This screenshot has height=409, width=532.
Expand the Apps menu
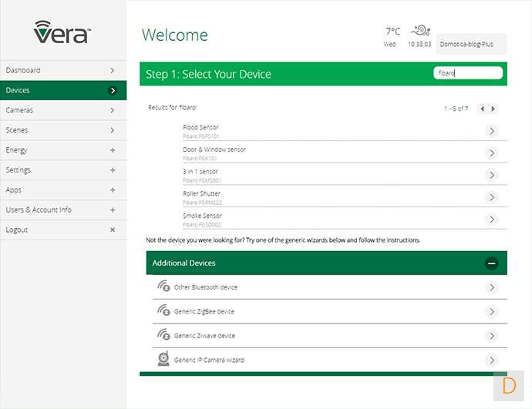[x=112, y=190]
